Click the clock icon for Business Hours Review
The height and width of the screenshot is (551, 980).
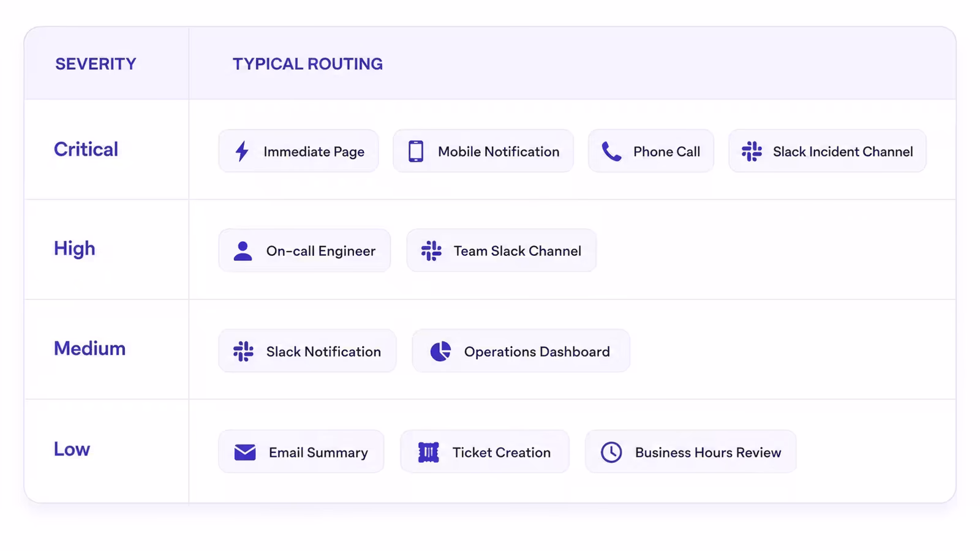pyautogui.click(x=611, y=452)
